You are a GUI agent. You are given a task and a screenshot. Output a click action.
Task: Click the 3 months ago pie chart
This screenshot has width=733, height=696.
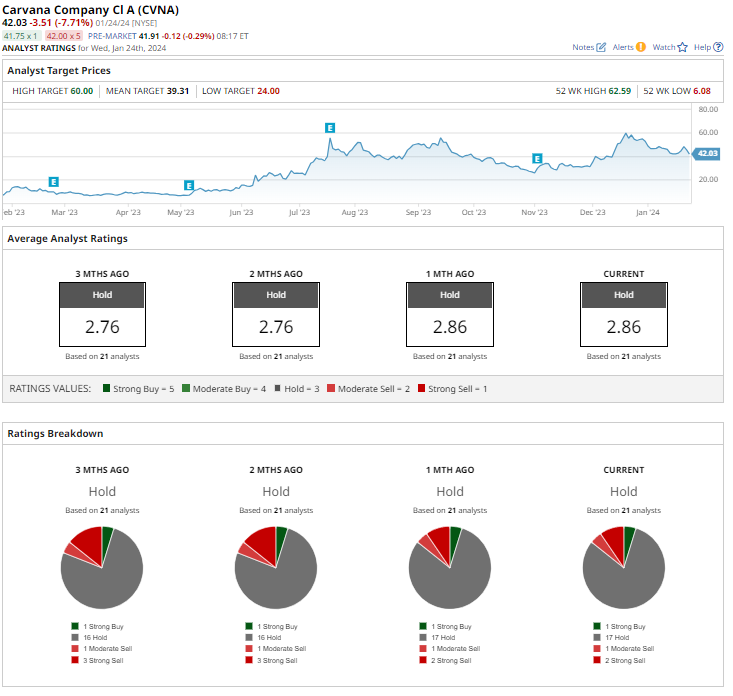tap(102, 567)
